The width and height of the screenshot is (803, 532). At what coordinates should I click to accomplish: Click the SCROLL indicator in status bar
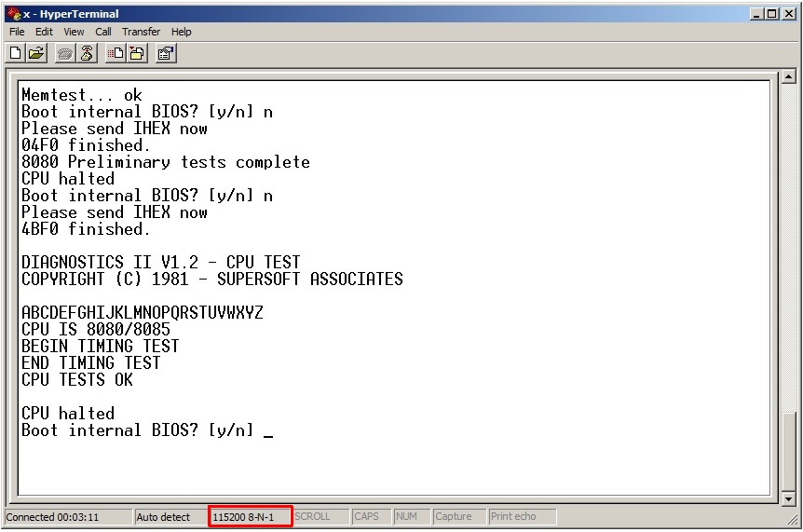coord(321,517)
